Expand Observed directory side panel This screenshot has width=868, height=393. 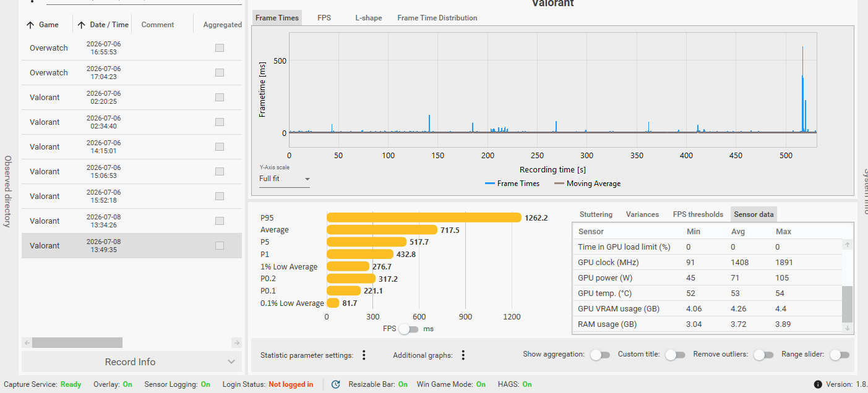pos(8,192)
